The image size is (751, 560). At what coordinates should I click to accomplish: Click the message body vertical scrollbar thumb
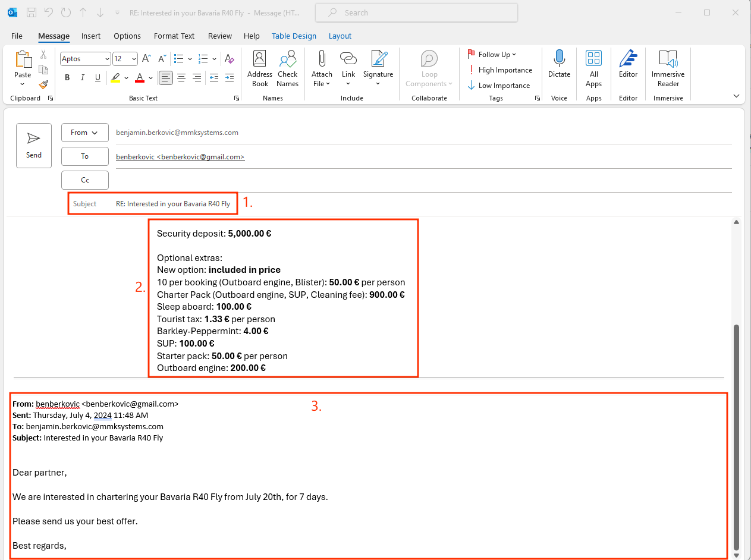pos(736,437)
